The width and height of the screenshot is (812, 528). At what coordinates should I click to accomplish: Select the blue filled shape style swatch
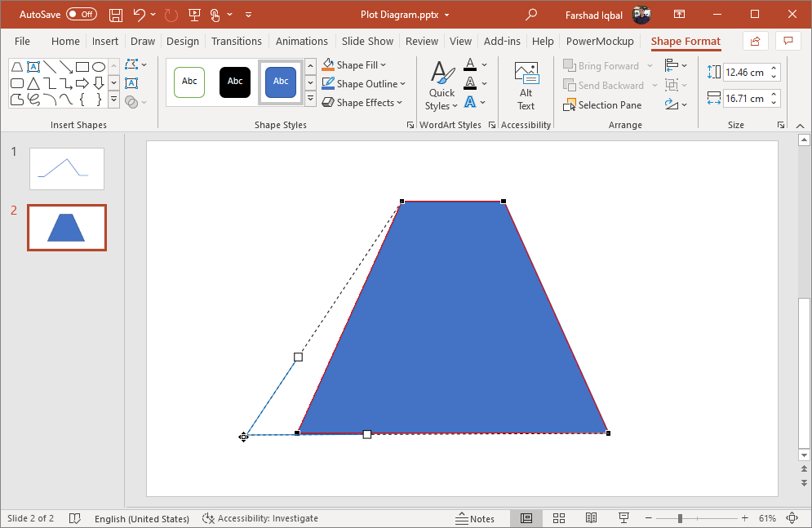pos(281,82)
